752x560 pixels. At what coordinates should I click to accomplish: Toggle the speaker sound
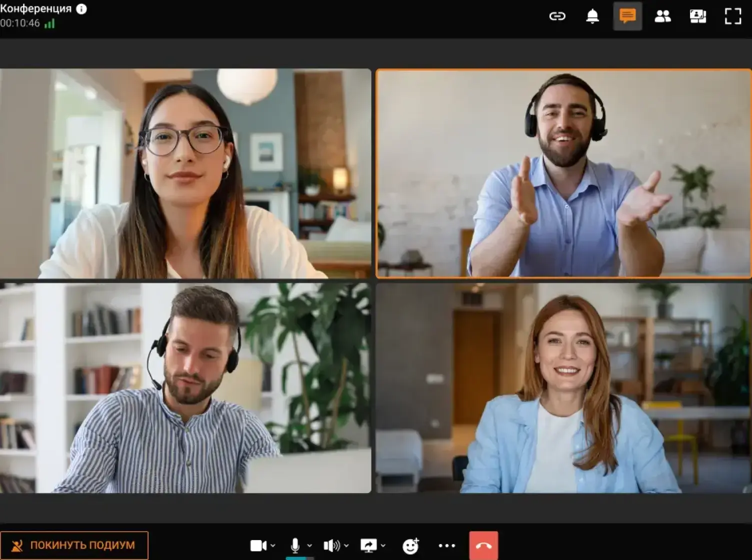point(331,546)
